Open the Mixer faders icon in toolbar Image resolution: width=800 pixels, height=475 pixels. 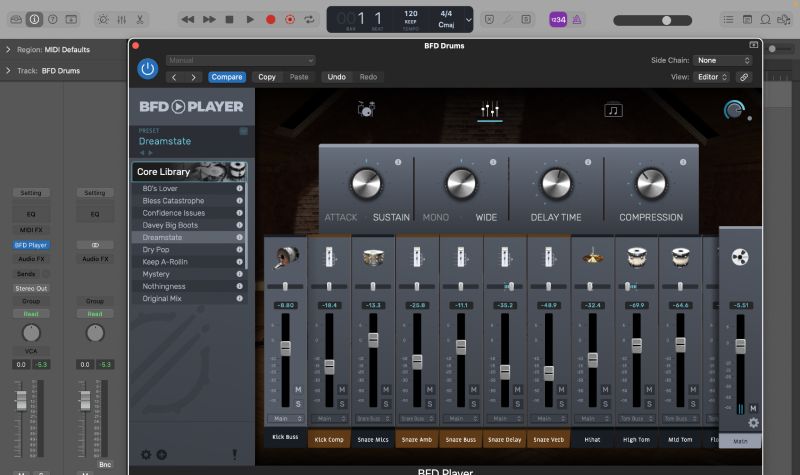pos(121,19)
